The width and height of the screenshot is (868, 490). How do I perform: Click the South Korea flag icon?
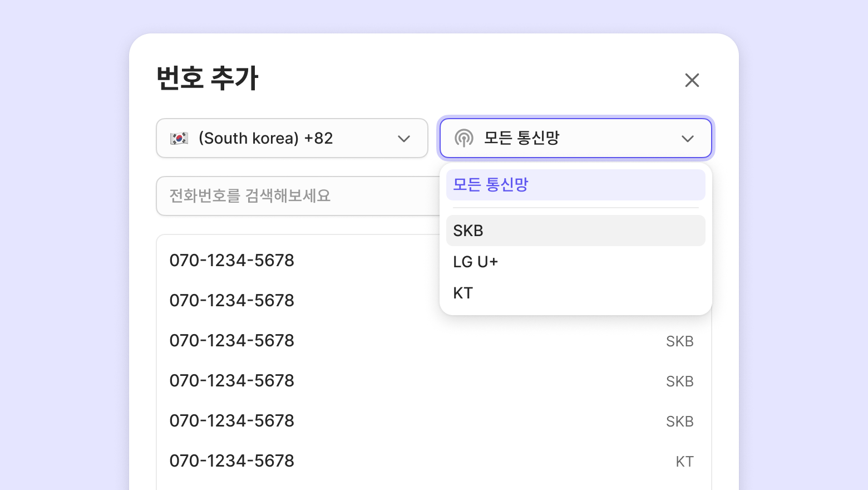[x=179, y=138]
